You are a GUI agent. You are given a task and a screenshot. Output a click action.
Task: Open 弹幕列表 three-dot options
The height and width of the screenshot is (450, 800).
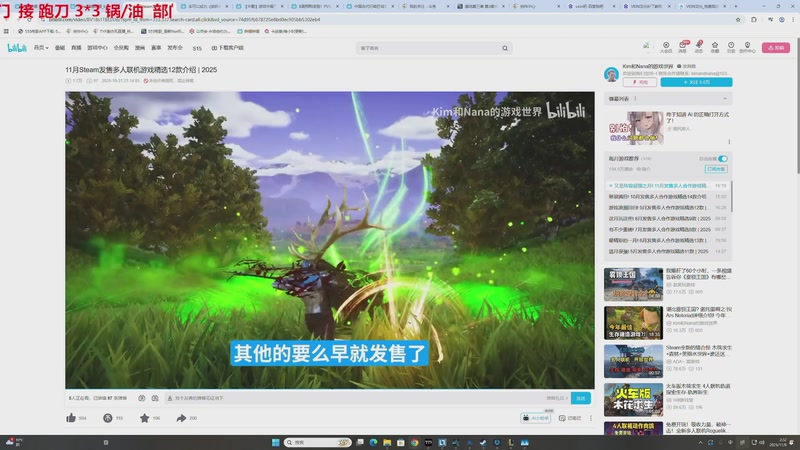(635, 98)
